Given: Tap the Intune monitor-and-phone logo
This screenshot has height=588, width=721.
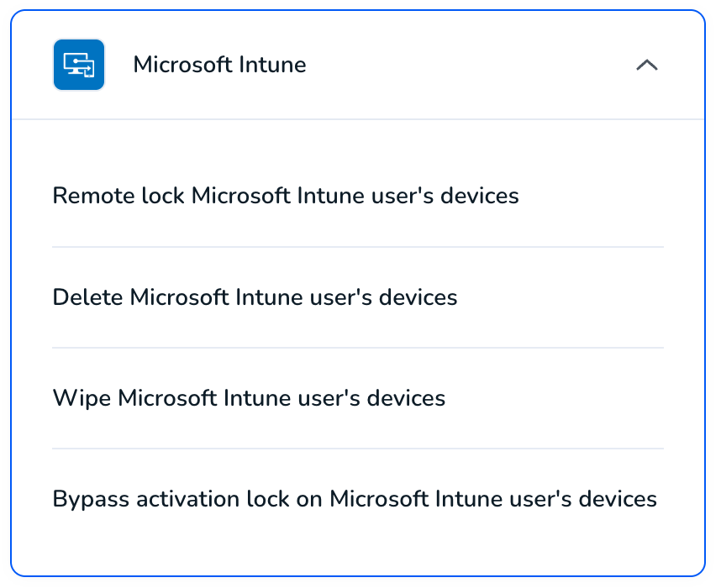Looking at the screenshot, I should (79, 65).
